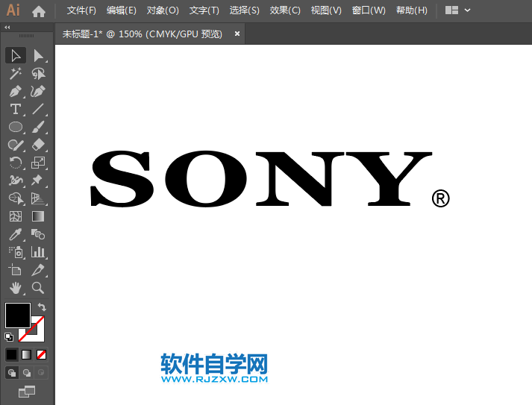Screen dimensions: 532x405
Task: Open the 对象(O) menu
Action: tap(163, 10)
